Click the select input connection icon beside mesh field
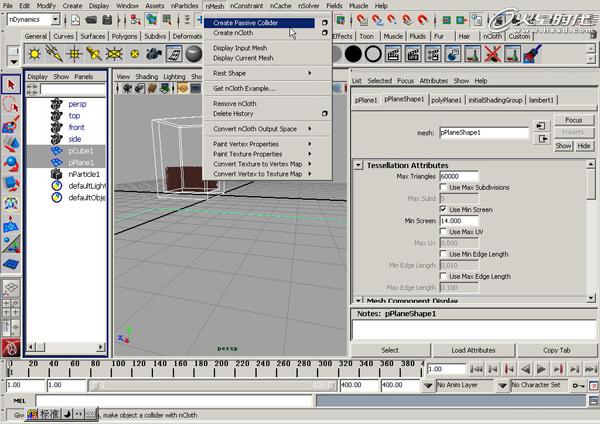Viewport: 600px width, 424px height. click(541, 126)
